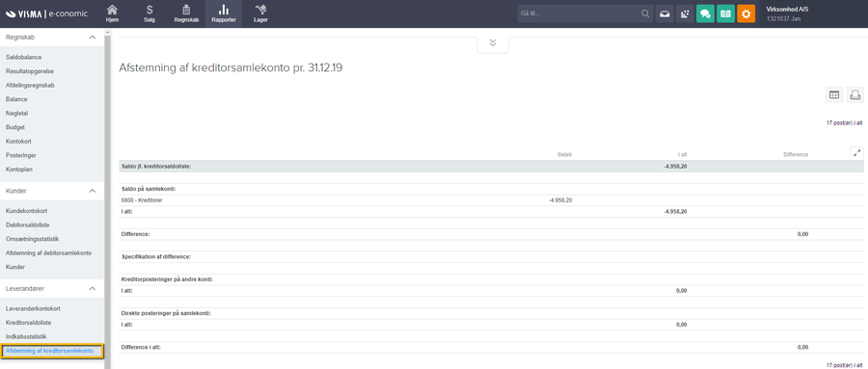The height and width of the screenshot is (369, 868).
Task: Click the table columns view icon
Action: pyautogui.click(x=833, y=94)
